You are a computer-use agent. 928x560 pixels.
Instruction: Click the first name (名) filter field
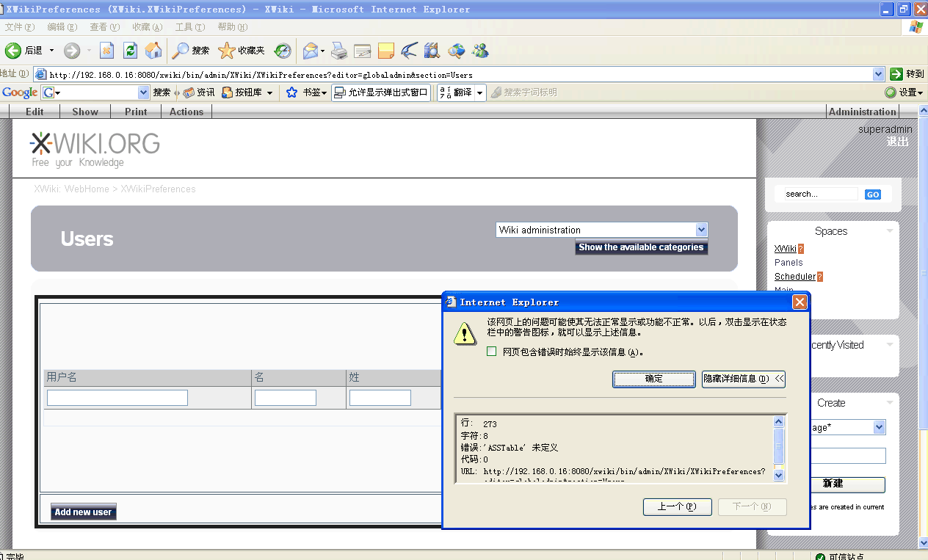tap(286, 398)
